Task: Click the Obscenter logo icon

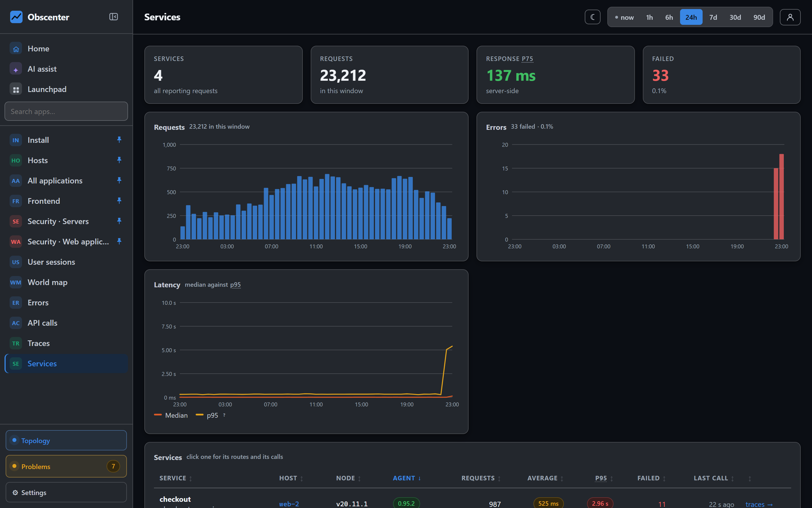Action: coord(16,17)
